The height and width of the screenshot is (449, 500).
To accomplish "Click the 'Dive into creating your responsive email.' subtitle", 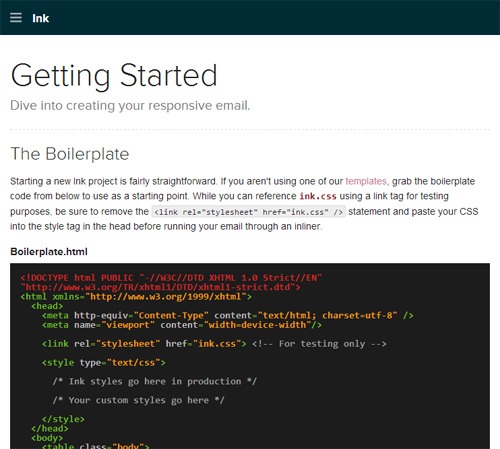I will [x=130, y=105].
